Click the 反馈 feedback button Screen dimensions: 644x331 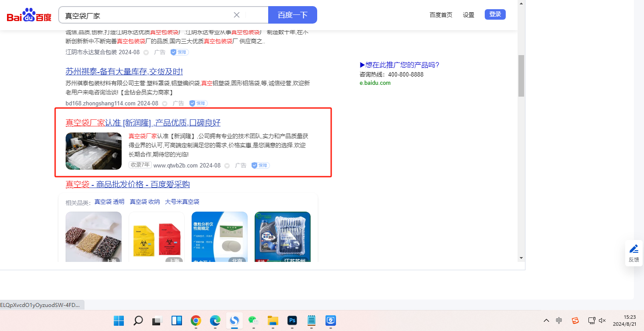click(634, 253)
